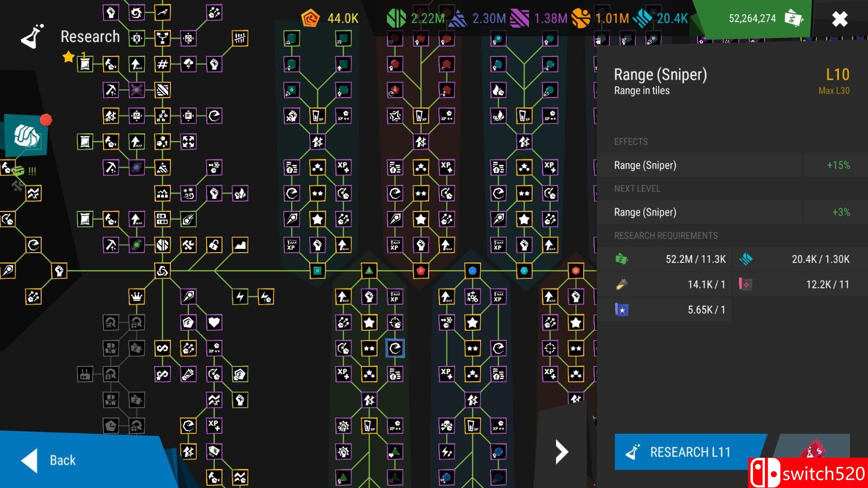Select the mountain landscape research node
The image size is (868, 488).
coord(240,245)
